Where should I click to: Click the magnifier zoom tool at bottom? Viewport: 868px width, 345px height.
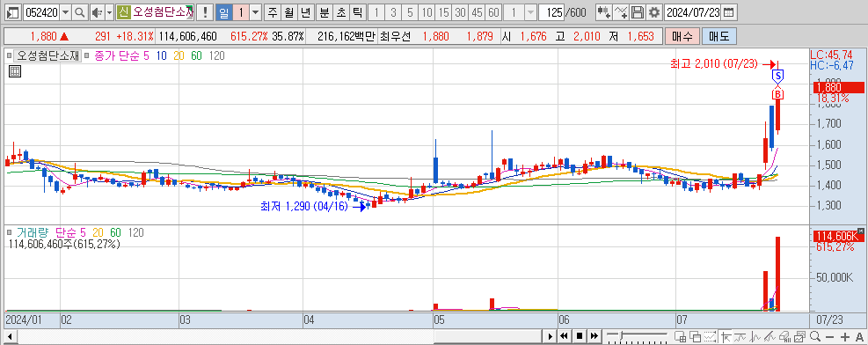click(814, 336)
